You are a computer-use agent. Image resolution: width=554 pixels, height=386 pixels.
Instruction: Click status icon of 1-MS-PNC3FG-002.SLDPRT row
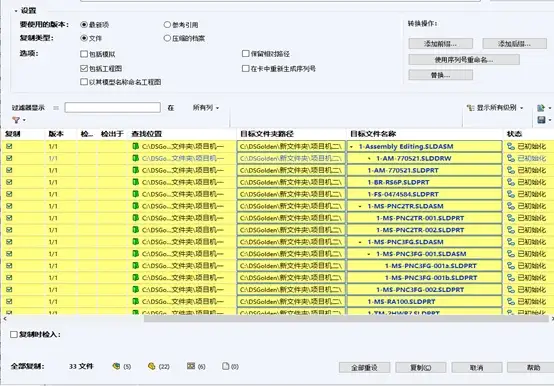[511, 290]
